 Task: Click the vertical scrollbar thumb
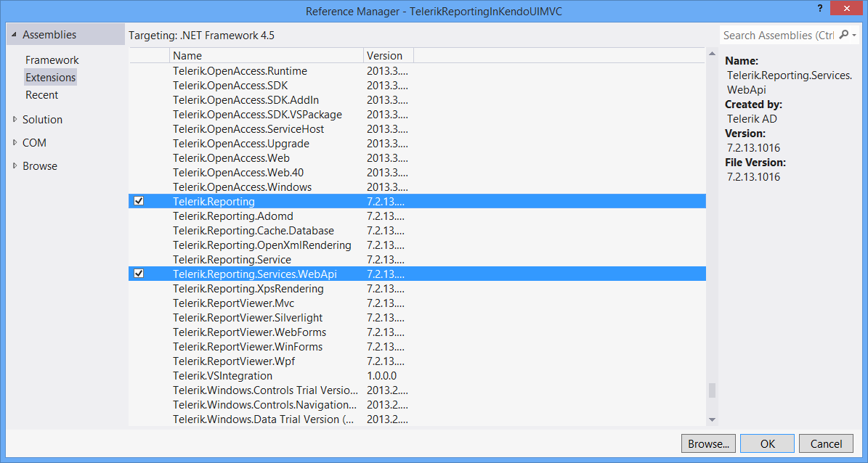[712, 390]
